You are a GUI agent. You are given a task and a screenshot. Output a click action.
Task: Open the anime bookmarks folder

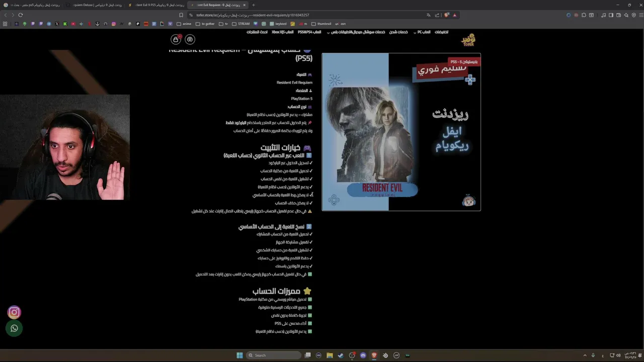pos(184,24)
